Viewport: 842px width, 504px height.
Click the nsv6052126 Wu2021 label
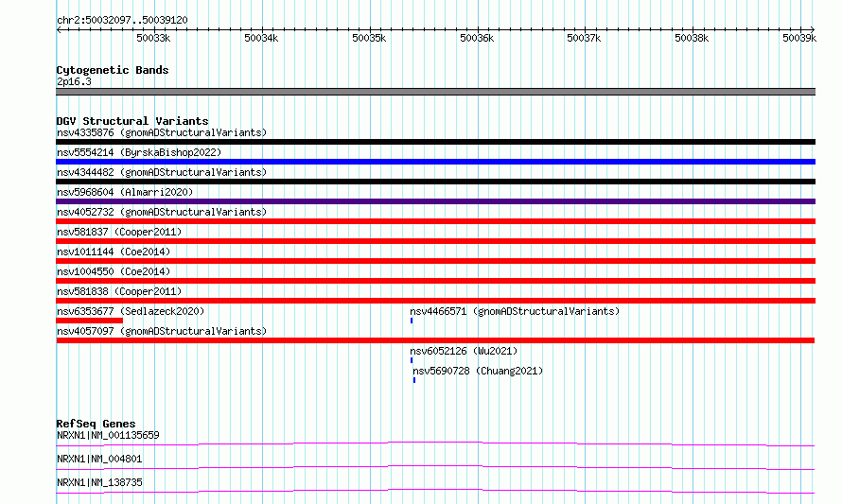[464, 351]
